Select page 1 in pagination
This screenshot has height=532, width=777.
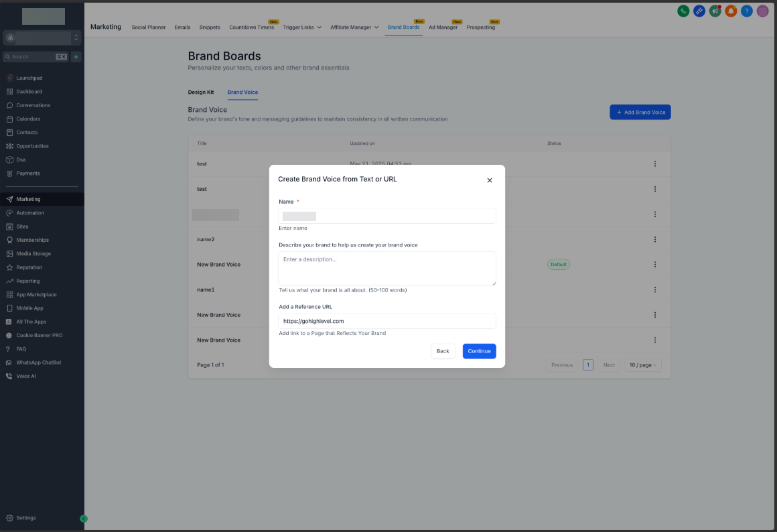[587, 365]
